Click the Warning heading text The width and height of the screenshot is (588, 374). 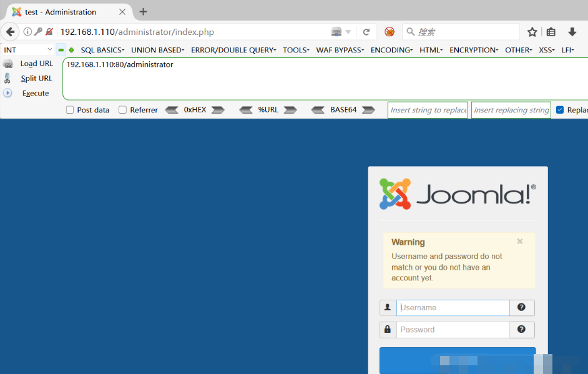pyautogui.click(x=408, y=242)
